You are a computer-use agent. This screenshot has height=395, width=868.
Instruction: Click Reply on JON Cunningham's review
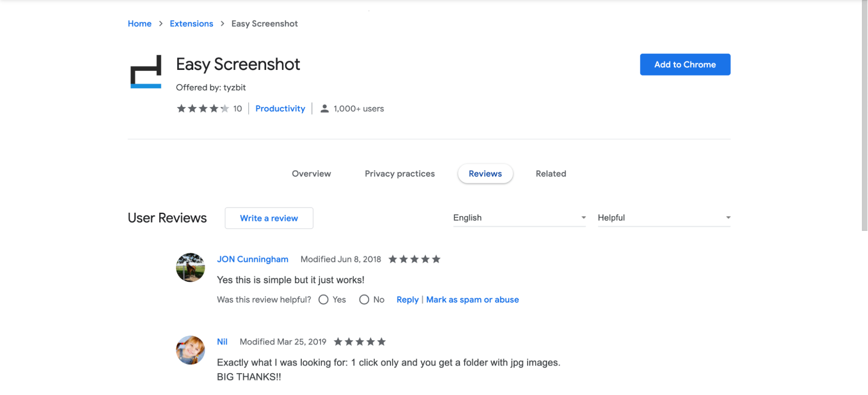407,300
